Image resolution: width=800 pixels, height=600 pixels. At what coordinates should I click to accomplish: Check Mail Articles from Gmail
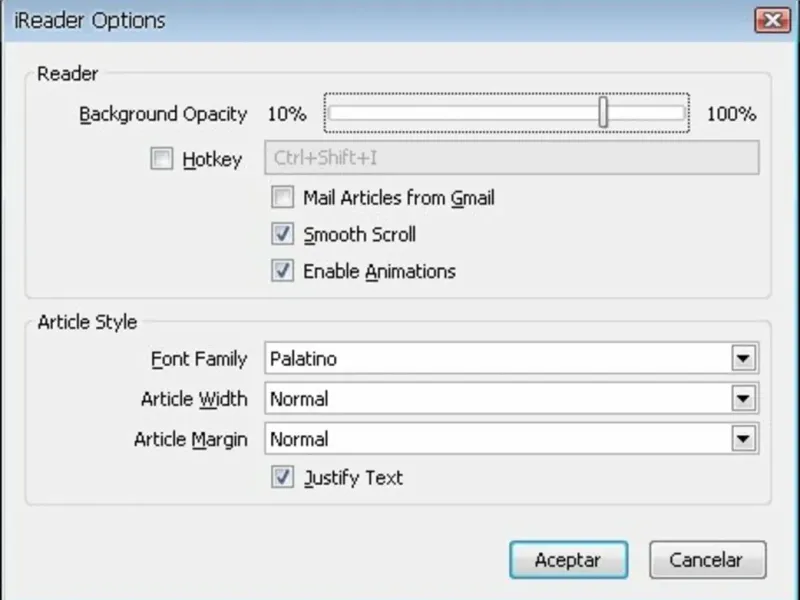[x=284, y=198]
